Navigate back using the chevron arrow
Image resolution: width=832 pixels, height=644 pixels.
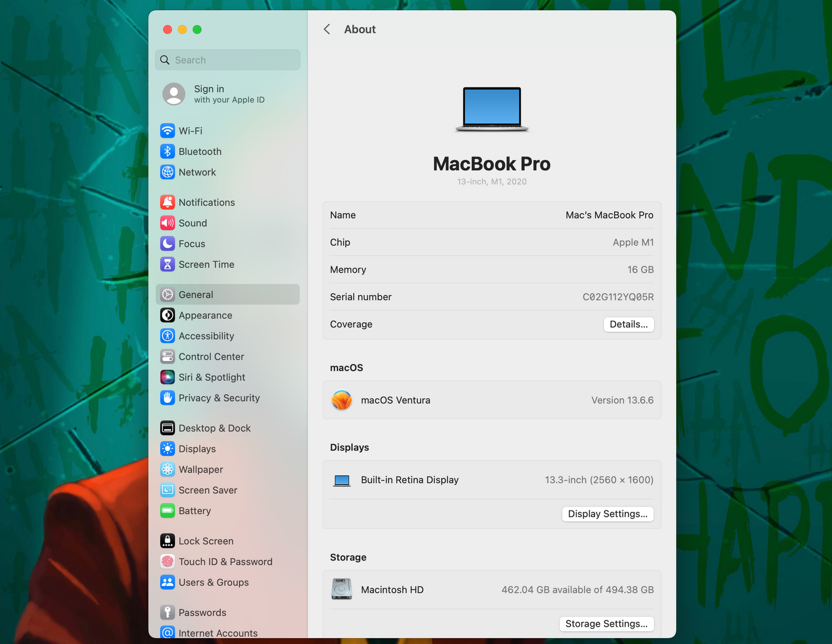coord(326,29)
